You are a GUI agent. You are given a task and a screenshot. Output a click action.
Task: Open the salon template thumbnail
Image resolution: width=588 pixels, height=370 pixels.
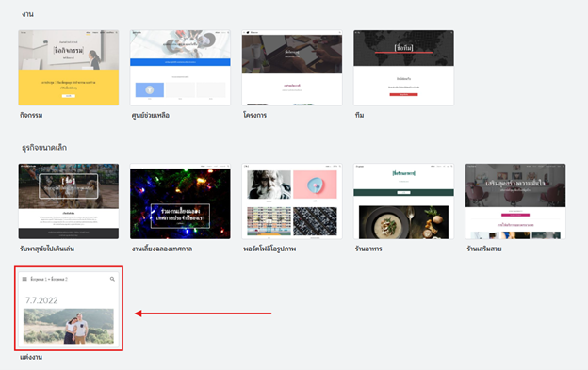pyautogui.click(x=515, y=201)
